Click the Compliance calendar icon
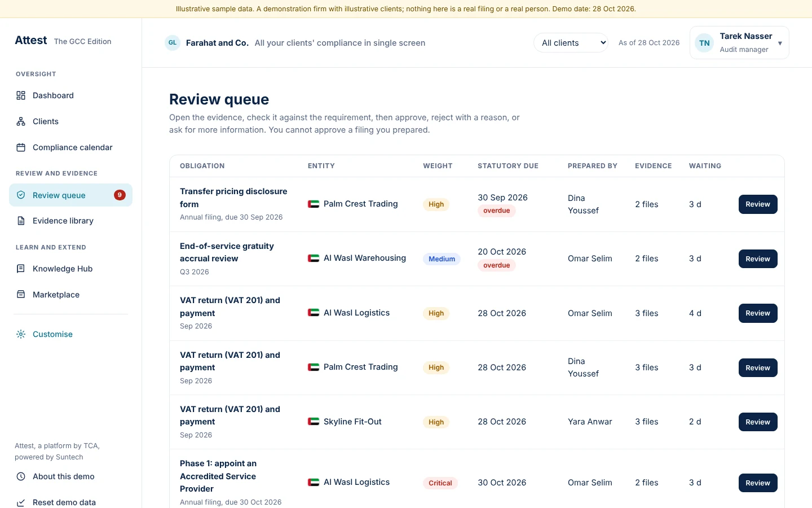The height and width of the screenshot is (508, 812). point(21,147)
